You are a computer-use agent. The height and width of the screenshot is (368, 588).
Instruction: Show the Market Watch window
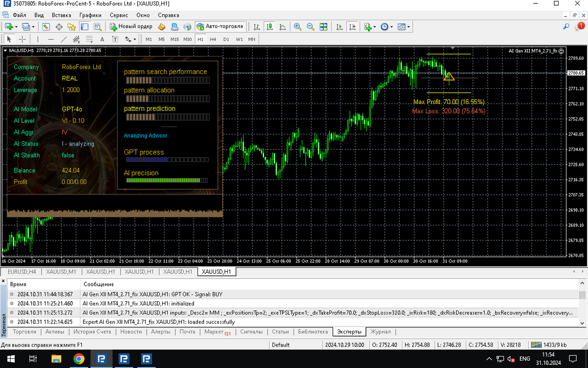46,26
